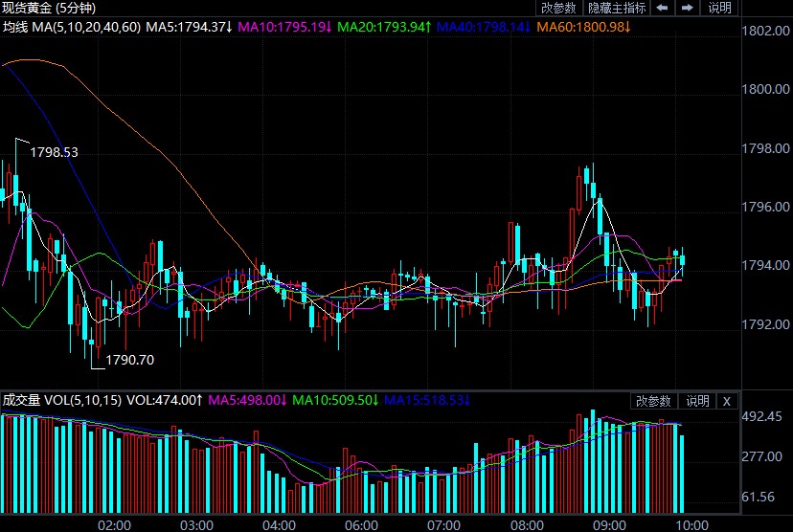
Task: Click the 06:00 time axis marker
Action: (362, 525)
